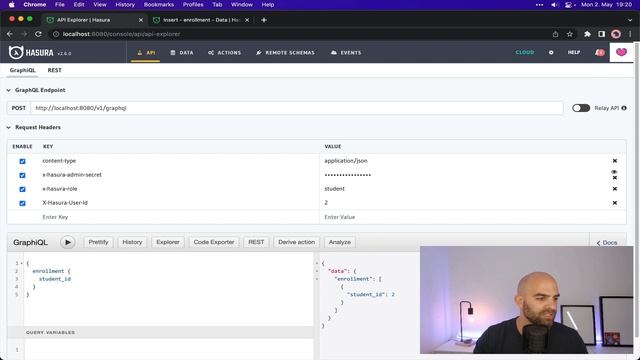Toggle Chrome side panel icon
Viewport: 640px width, 360px height.
pos(601,34)
